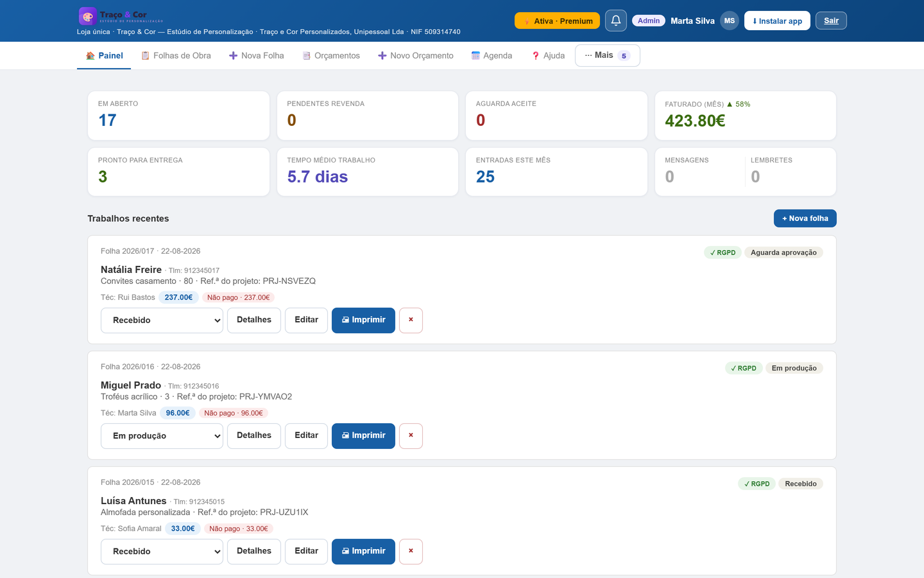Image resolution: width=924 pixels, height=578 pixels.
Task: Expand status selector on Folha 2026/015
Action: point(162,552)
